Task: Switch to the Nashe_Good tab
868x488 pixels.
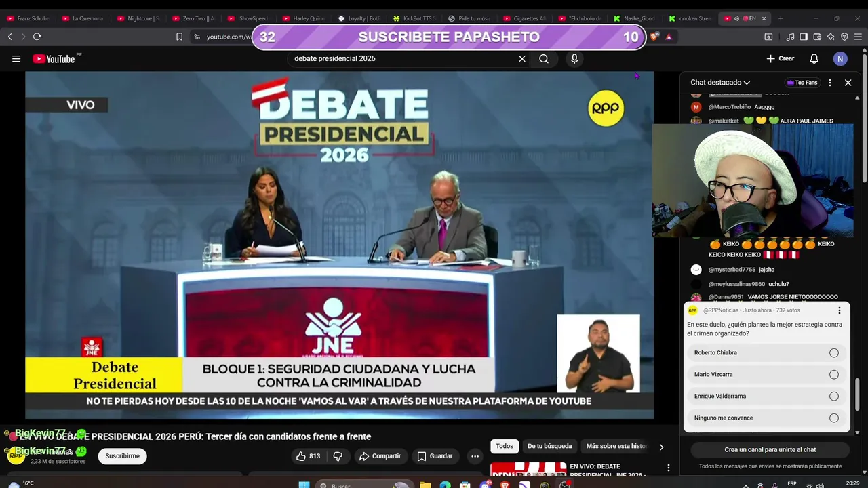Action: click(634, 18)
